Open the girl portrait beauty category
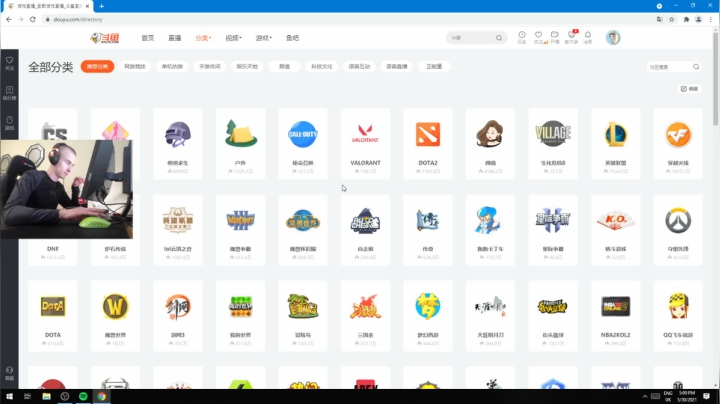 click(490, 144)
